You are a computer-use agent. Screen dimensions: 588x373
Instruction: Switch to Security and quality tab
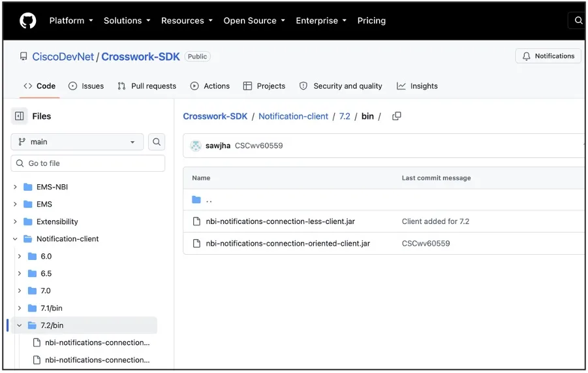(x=341, y=86)
